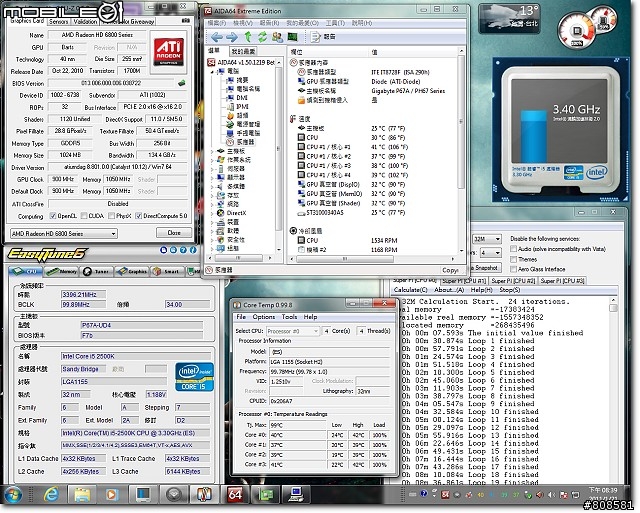Switch to Smart tab in EasyTune6
Viewport: 640px width, 513px height.
[167, 271]
